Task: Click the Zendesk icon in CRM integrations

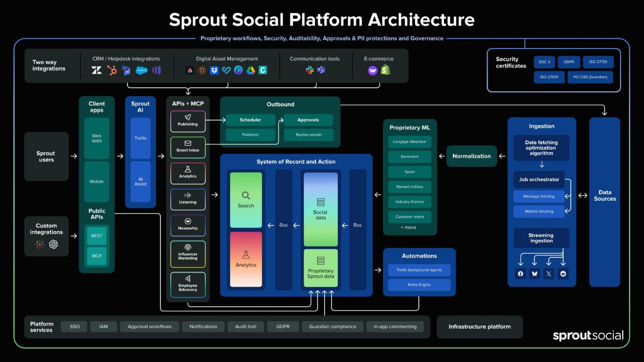Action: point(96,71)
